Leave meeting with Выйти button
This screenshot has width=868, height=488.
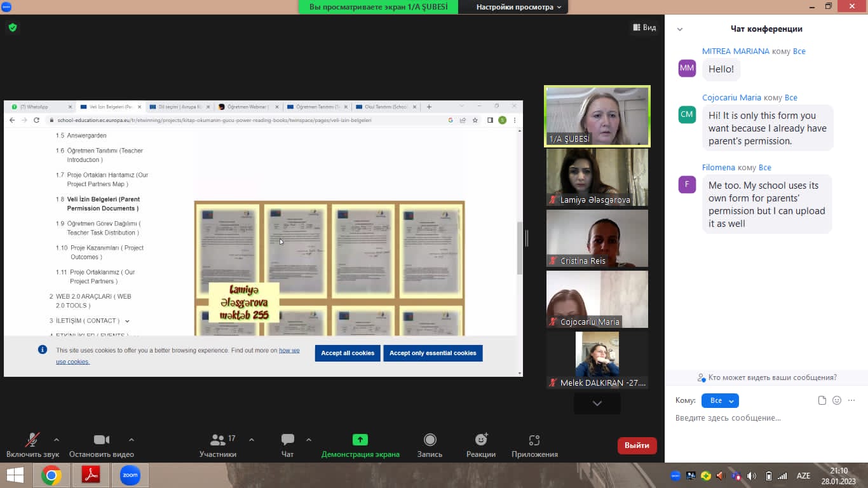click(x=637, y=445)
